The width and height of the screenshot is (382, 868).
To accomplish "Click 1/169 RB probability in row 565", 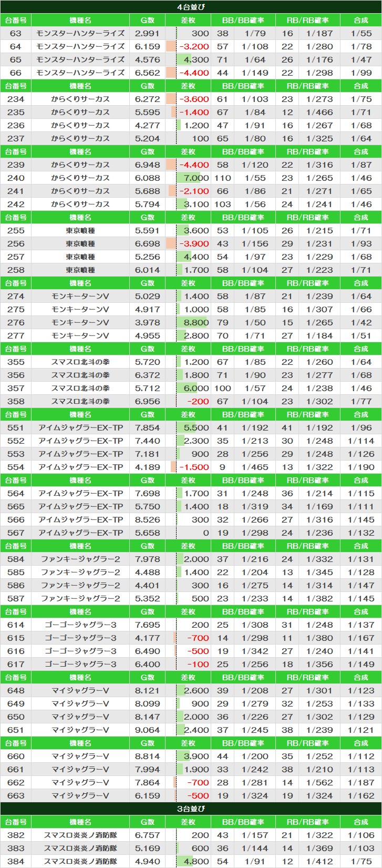I will tap(319, 506).
